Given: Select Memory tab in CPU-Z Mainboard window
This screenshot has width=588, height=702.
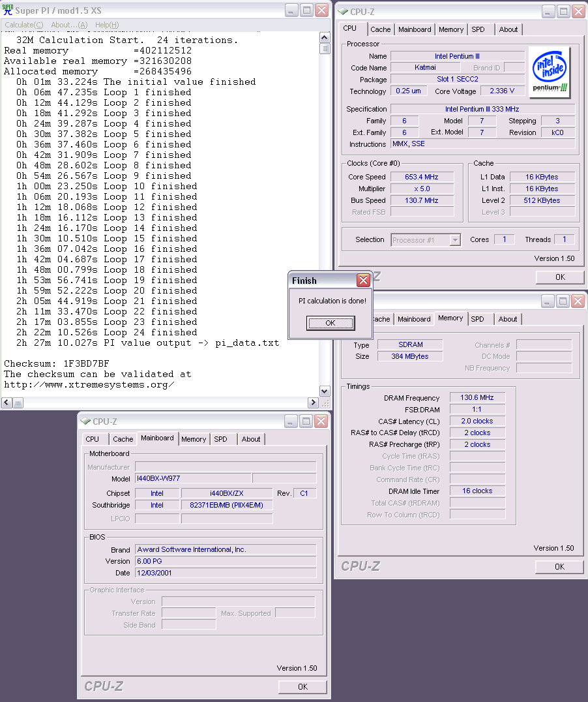Looking at the screenshot, I should coord(194,439).
